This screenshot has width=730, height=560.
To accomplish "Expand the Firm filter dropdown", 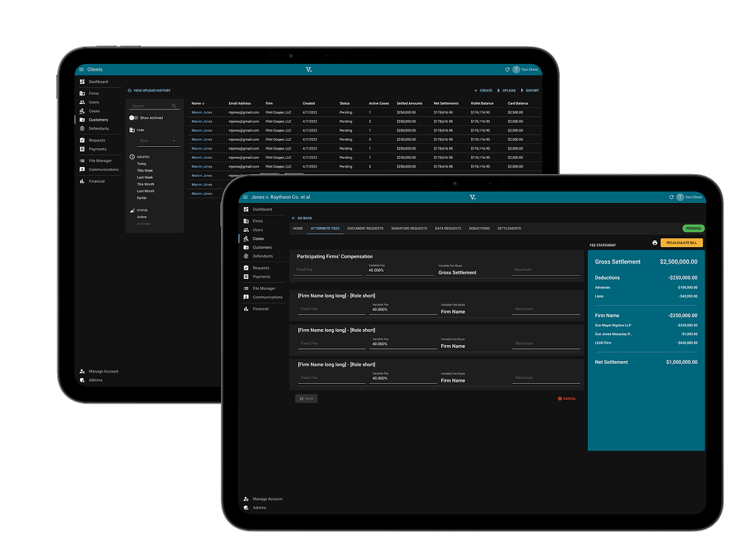I will (x=158, y=141).
